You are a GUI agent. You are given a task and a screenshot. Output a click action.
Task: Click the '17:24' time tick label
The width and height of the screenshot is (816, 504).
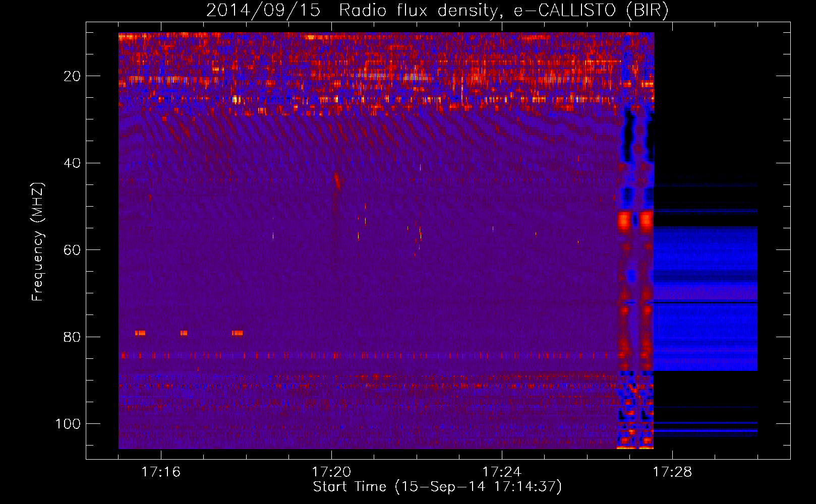click(x=502, y=472)
